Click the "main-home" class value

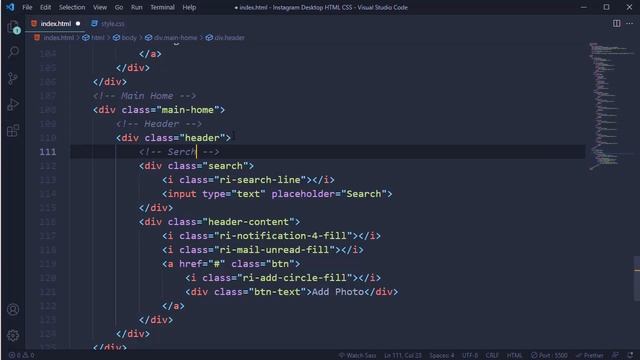point(188,110)
